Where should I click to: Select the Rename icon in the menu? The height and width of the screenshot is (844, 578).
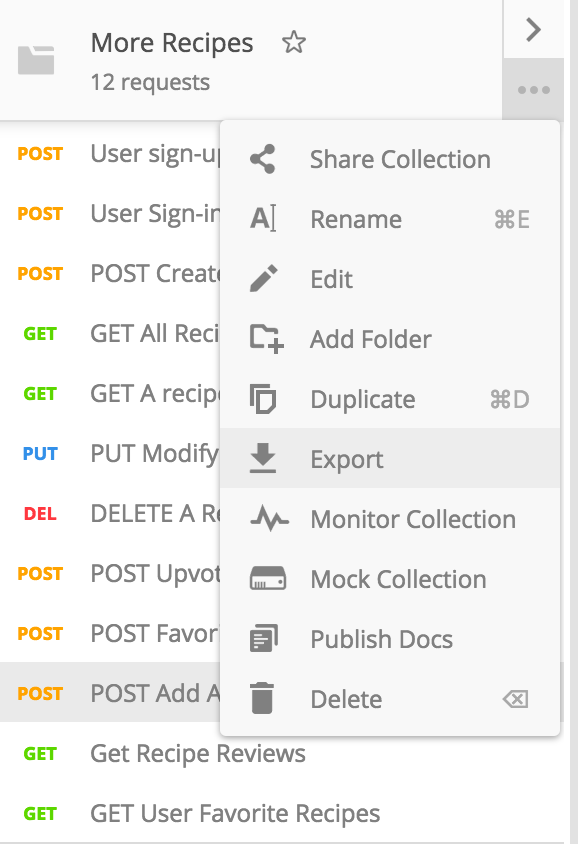click(x=263, y=218)
